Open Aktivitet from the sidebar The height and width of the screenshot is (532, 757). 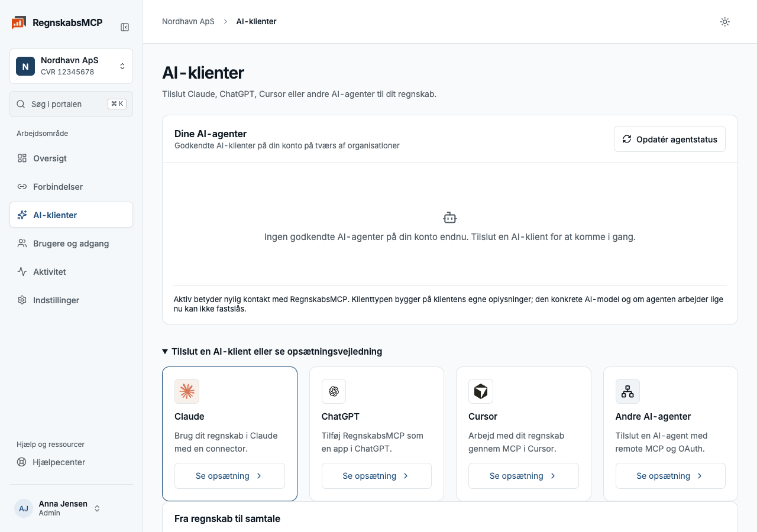click(71, 272)
